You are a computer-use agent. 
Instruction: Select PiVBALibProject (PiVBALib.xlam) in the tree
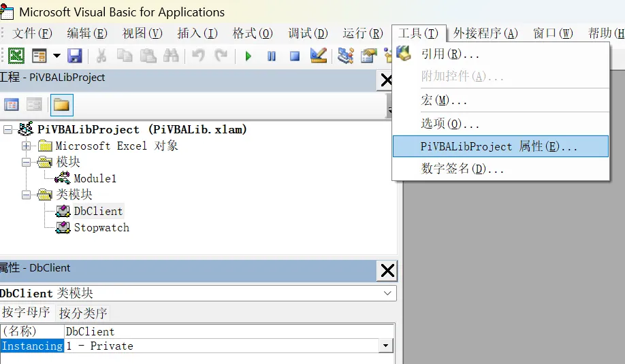(142, 129)
